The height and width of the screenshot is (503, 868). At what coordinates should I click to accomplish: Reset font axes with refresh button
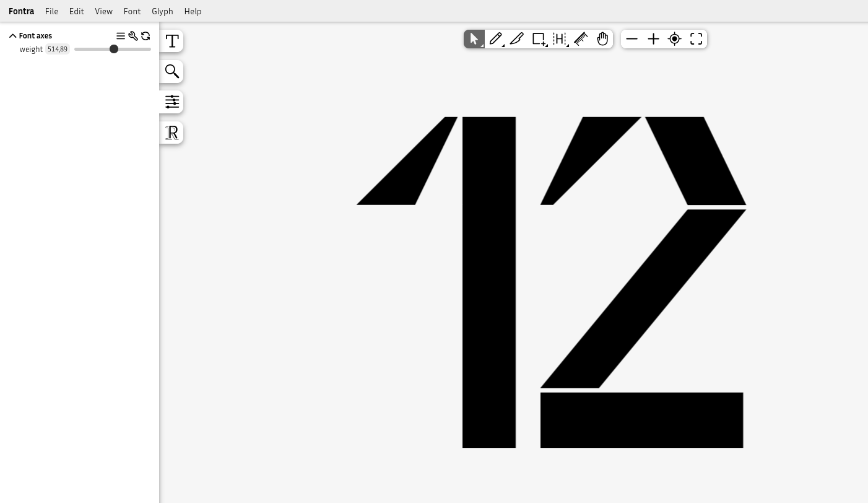[x=145, y=36]
